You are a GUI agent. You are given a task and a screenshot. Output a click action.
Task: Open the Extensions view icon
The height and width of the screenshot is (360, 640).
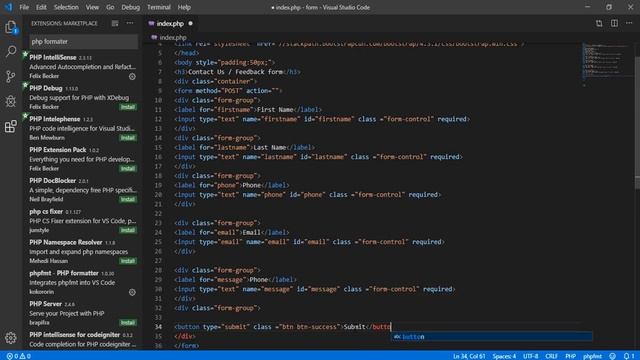pyautogui.click(x=11, y=126)
